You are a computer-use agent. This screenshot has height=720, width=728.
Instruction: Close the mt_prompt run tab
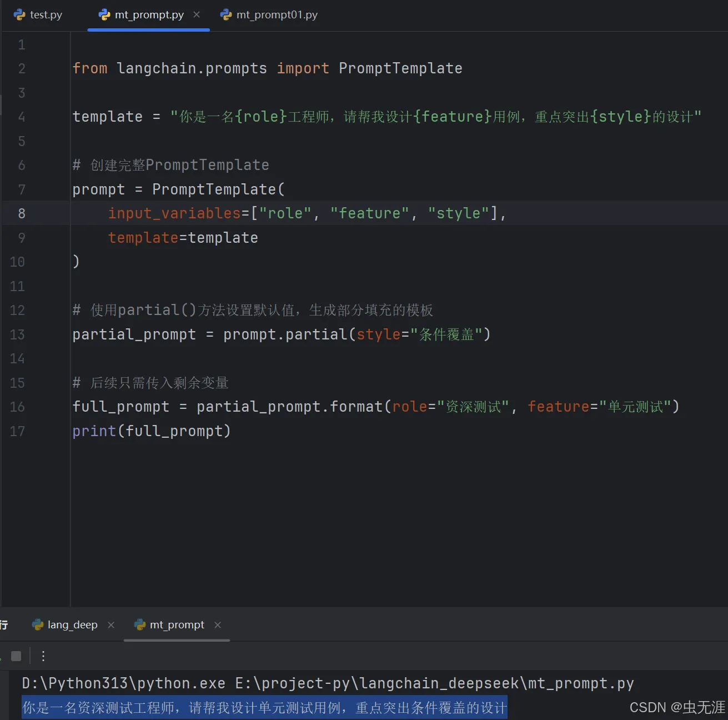[218, 625]
